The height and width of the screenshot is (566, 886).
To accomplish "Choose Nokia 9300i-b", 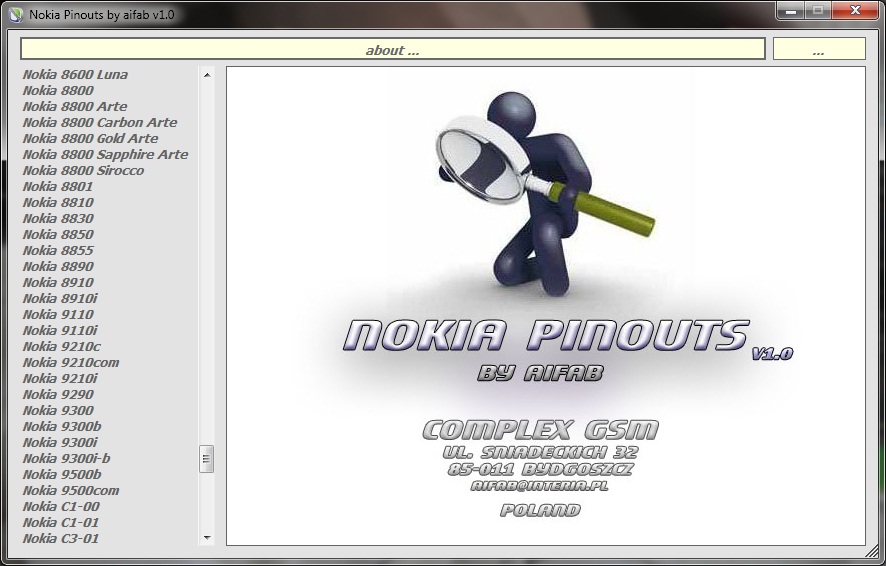I will pos(67,459).
